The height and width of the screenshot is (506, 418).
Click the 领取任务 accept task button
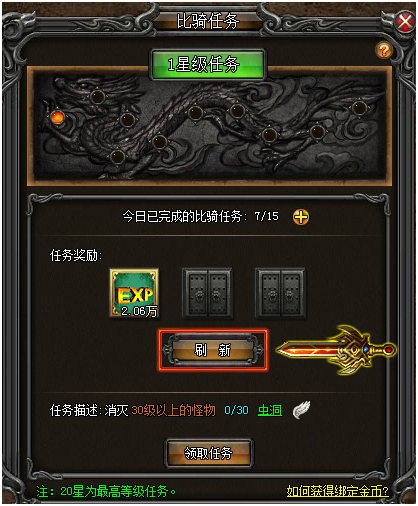209,453
